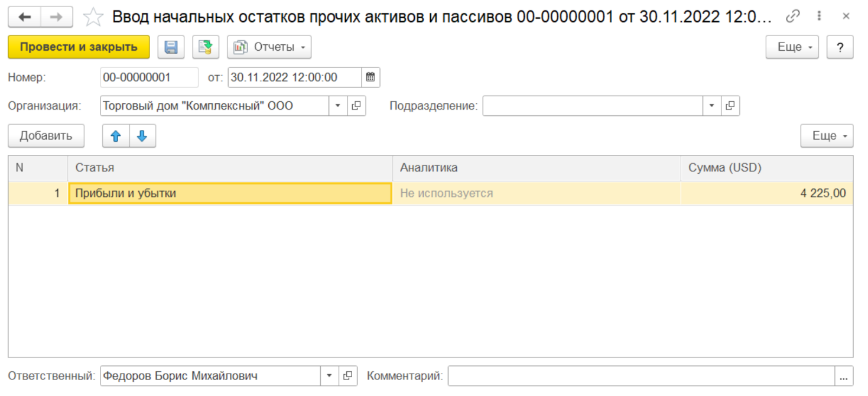Click the Добавить button
The image size is (868, 396).
click(x=46, y=136)
